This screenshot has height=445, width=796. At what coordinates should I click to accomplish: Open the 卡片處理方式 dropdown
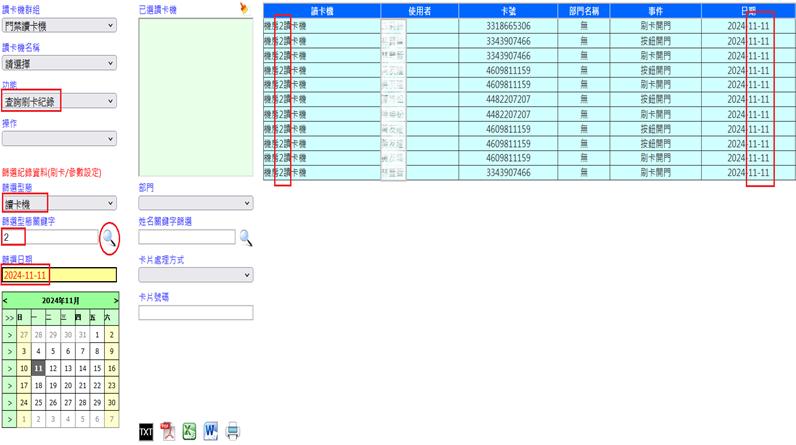point(194,275)
